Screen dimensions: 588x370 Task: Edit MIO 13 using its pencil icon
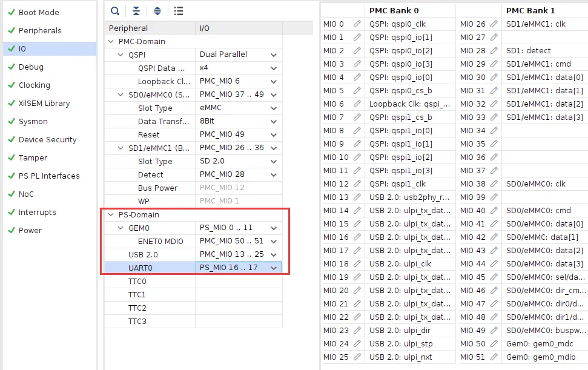(357, 197)
